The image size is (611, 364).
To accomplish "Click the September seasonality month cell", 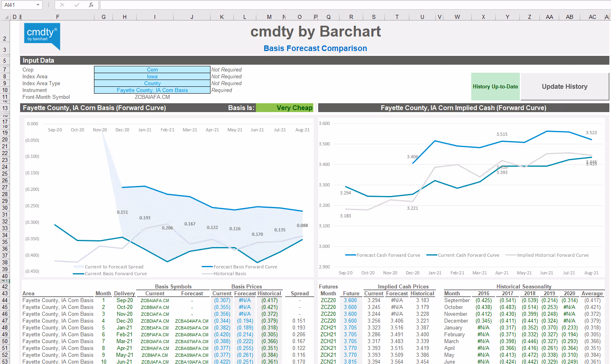I will [457, 300].
